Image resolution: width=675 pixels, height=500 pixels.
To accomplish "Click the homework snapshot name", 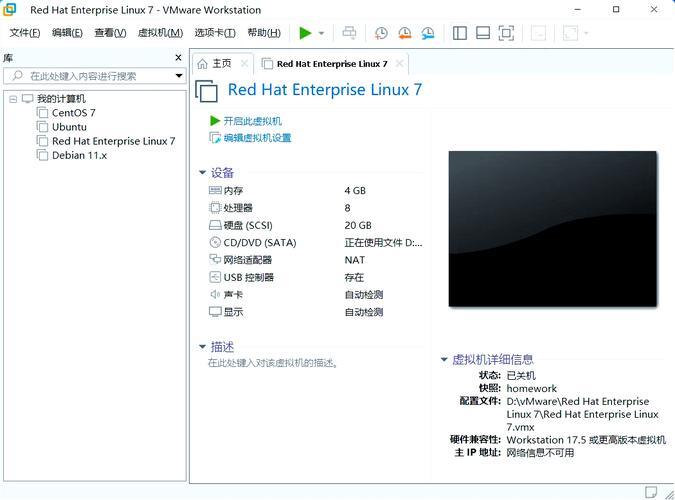I will (x=532, y=388).
